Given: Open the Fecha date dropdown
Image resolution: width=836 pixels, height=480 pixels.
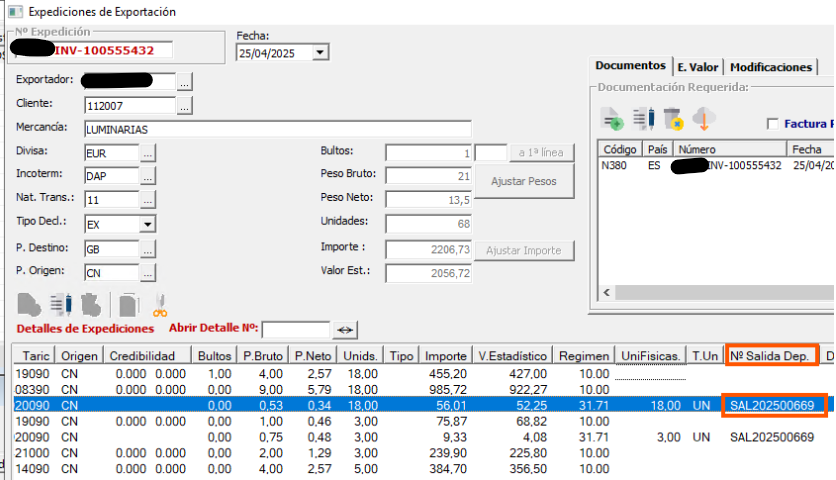Looking at the screenshot, I should point(320,53).
